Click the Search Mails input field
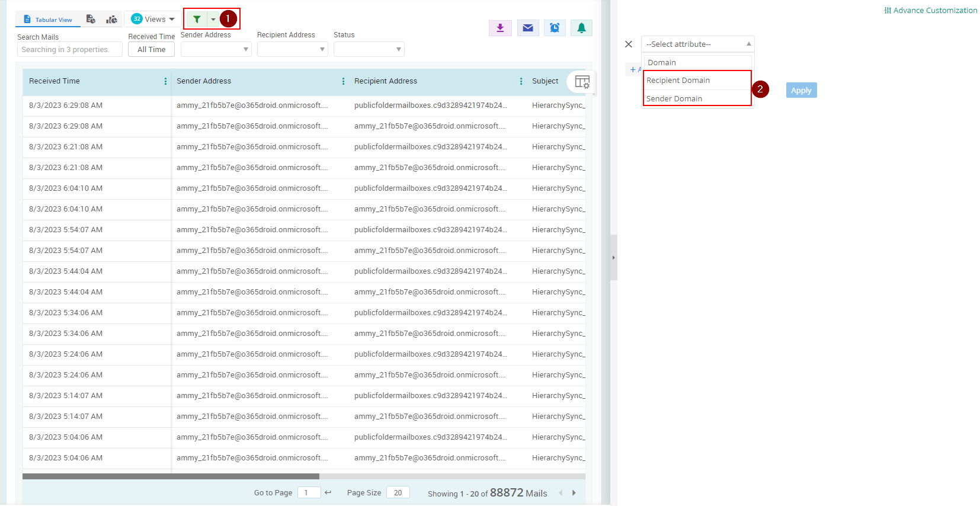Image resolution: width=980 pixels, height=506 pixels. (x=69, y=50)
